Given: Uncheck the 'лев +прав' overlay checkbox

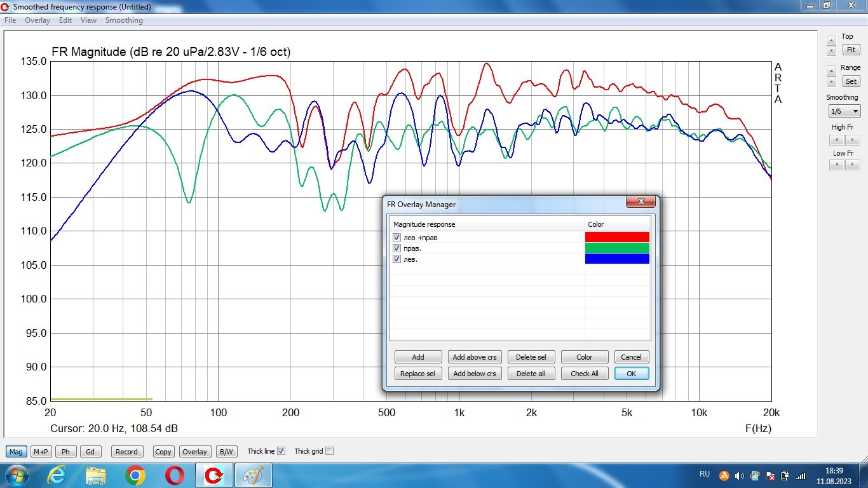Looking at the screenshot, I should click(x=397, y=238).
